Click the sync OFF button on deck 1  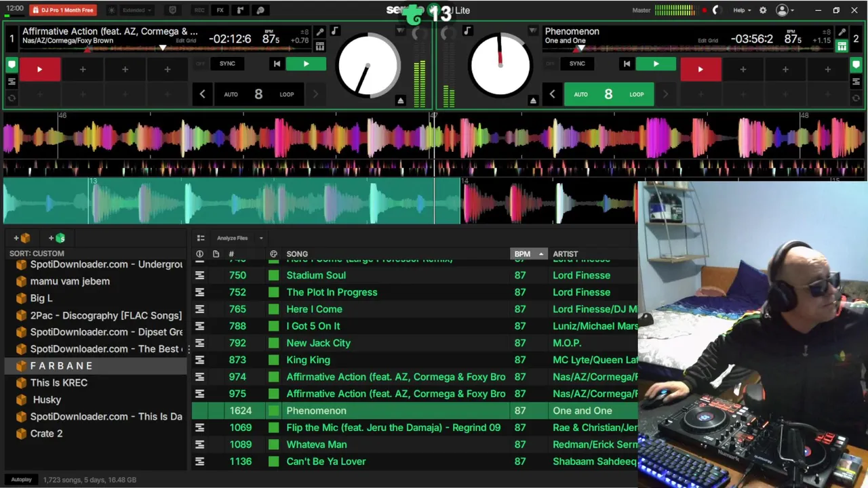[200, 64]
